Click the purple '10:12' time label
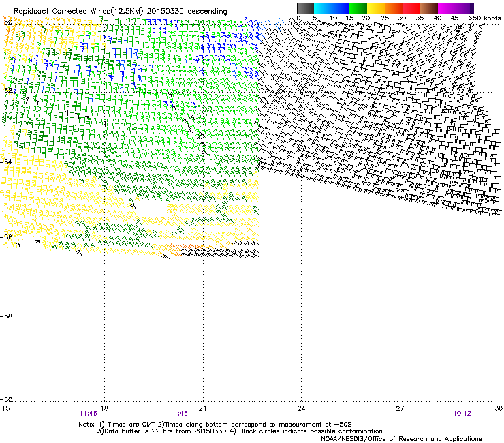This screenshot has height=443, width=504. pyautogui.click(x=462, y=414)
